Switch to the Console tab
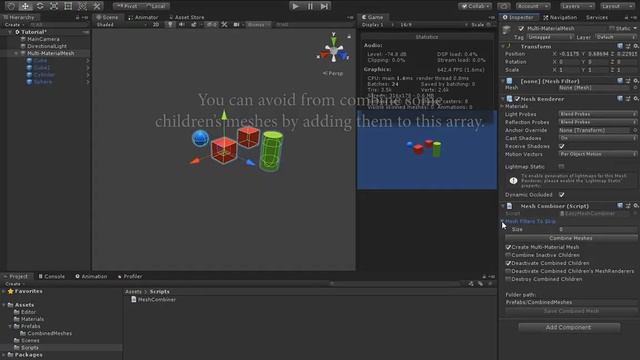This screenshot has width=640, height=360. pos(52,276)
